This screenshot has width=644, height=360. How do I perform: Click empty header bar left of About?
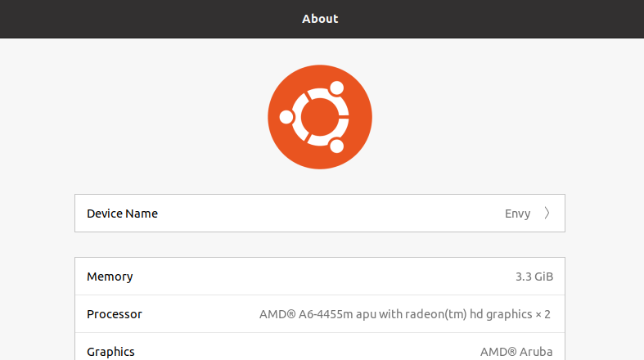pos(123,19)
